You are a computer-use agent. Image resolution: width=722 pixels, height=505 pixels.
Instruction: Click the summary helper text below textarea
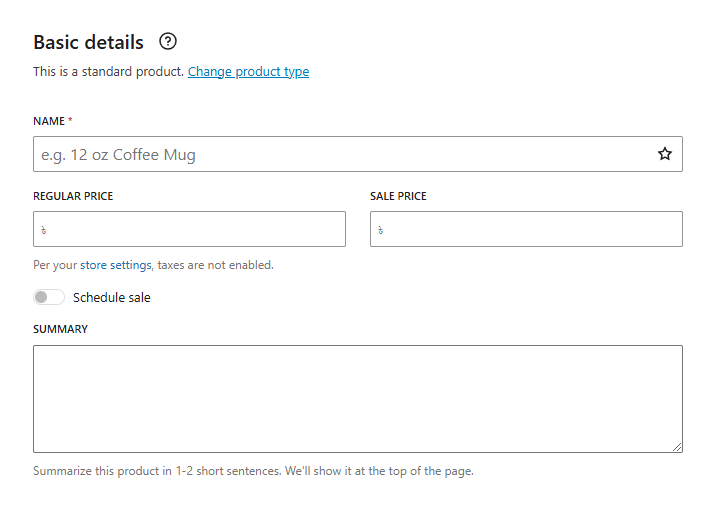coord(253,471)
